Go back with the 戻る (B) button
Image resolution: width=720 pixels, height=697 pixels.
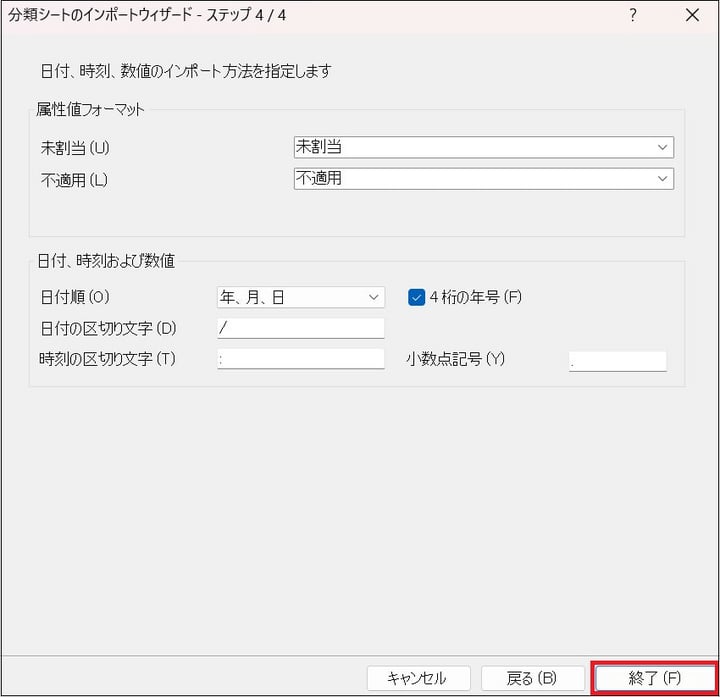[531, 678]
